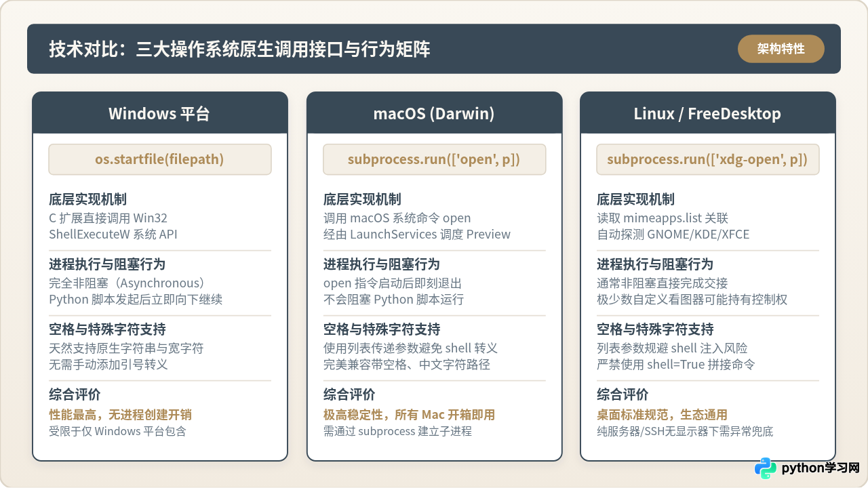Click highlighted text "性能最高，无进程创建开销"
Screen dimensions: 868x488
120,414
